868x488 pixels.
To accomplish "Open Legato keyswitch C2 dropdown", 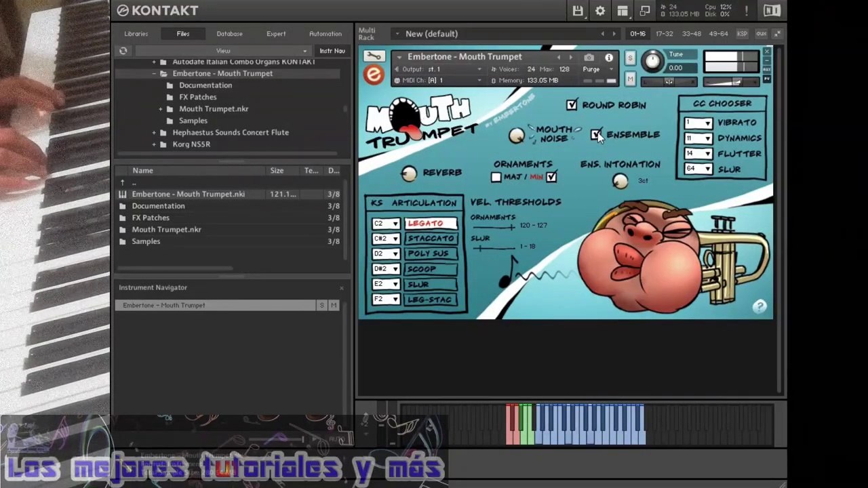I will tap(385, 224).
